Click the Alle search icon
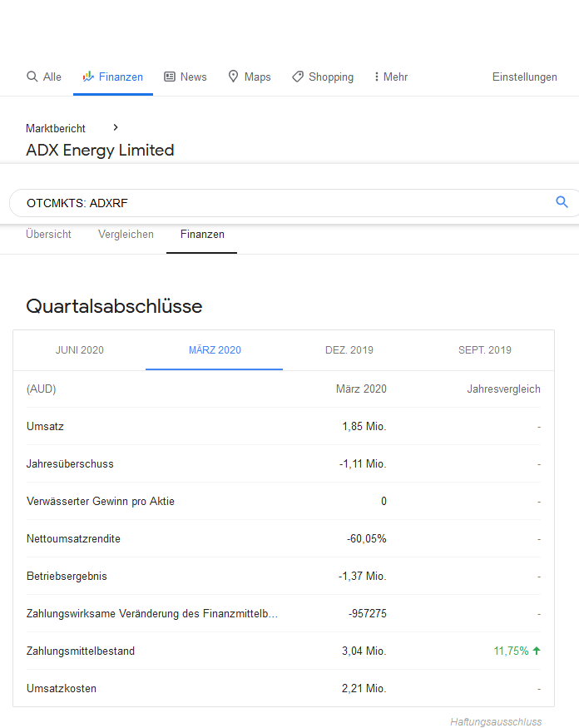Screen dimensions: 579x728 [x=32, y=77]
